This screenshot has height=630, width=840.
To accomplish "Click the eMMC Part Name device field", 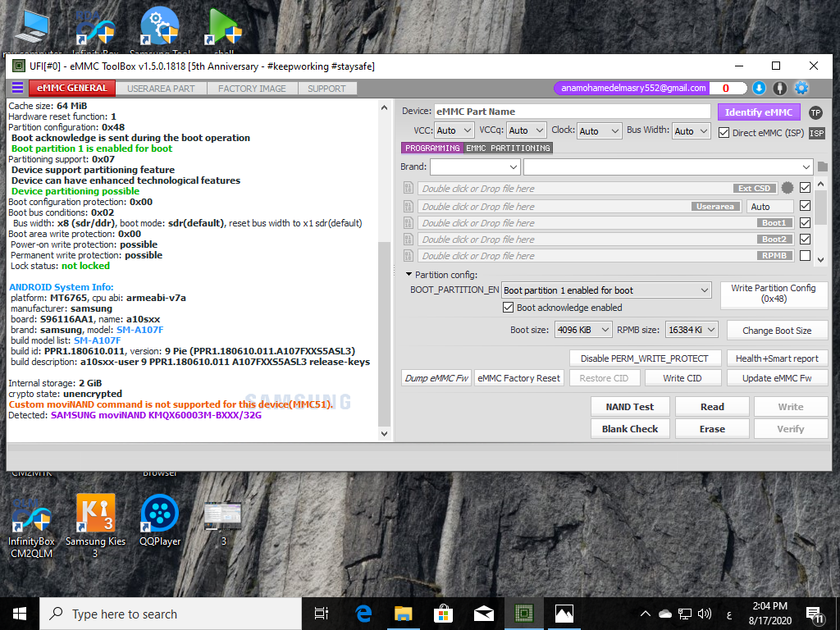I will tap(572, 112).
